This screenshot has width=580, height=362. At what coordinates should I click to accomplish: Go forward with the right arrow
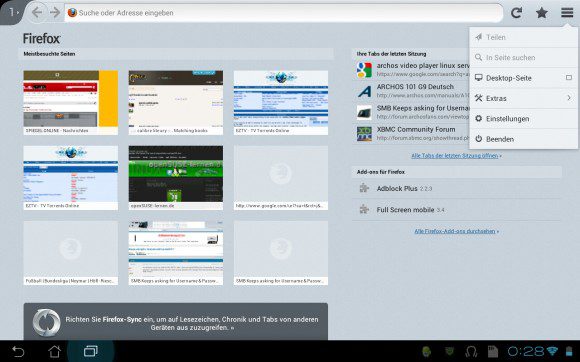pos(55,13)
